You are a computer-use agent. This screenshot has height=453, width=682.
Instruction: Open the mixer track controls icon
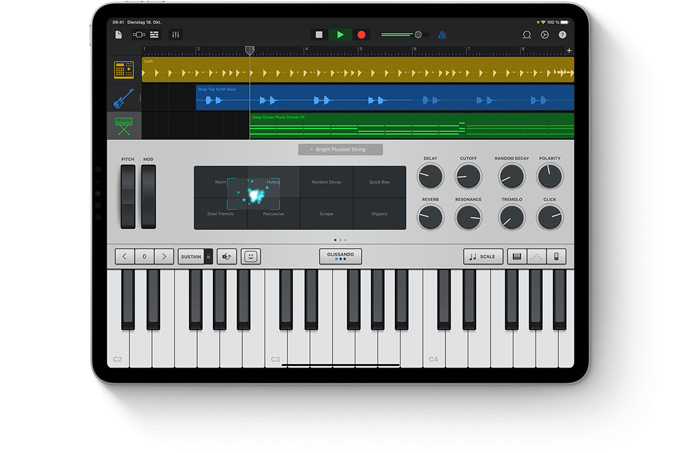[176, 35]
